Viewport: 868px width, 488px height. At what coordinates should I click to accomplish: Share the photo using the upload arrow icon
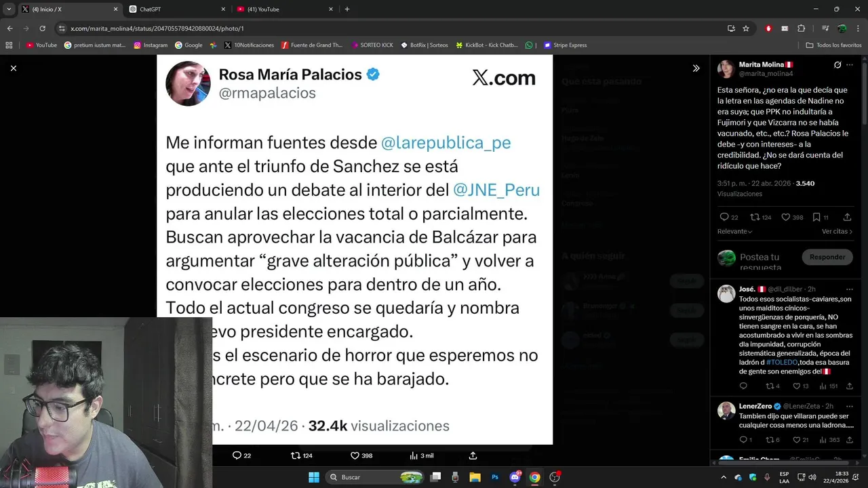tap(473, 455)
